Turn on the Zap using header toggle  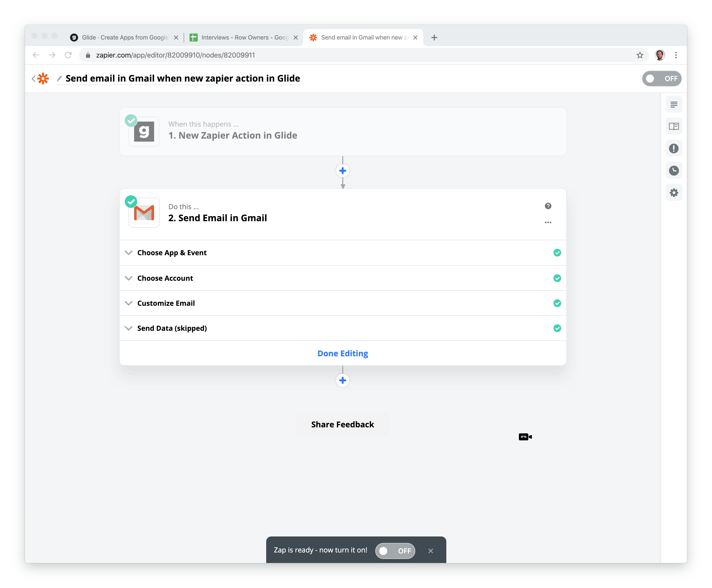click(661, 79)
